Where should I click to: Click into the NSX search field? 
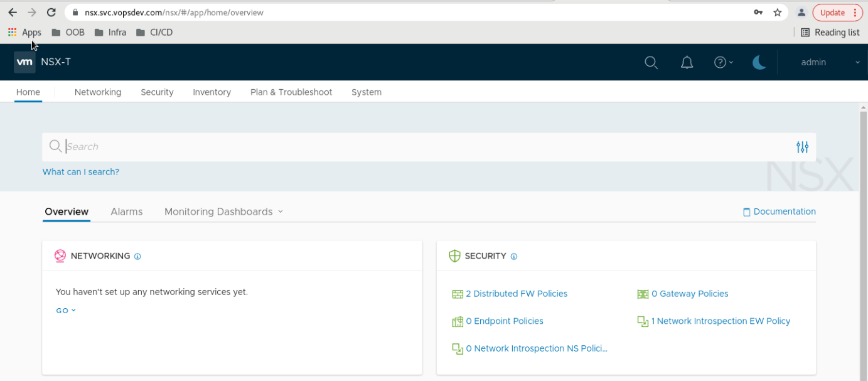pyautogui.click(x=427, y=147)
